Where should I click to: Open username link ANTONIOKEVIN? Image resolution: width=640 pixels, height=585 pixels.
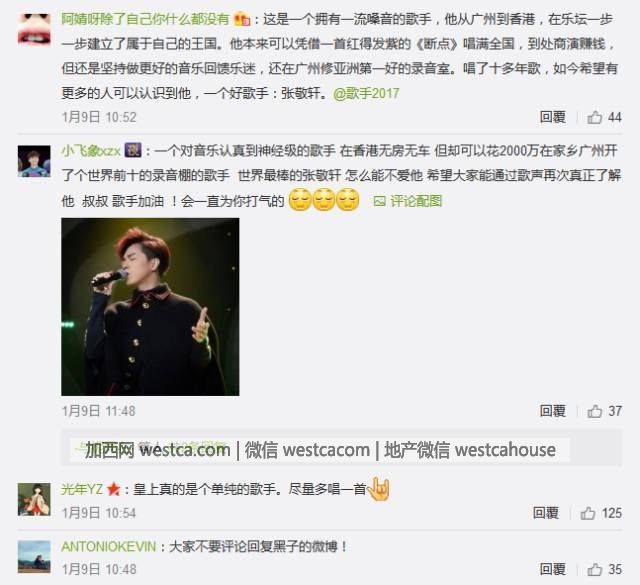109,546
